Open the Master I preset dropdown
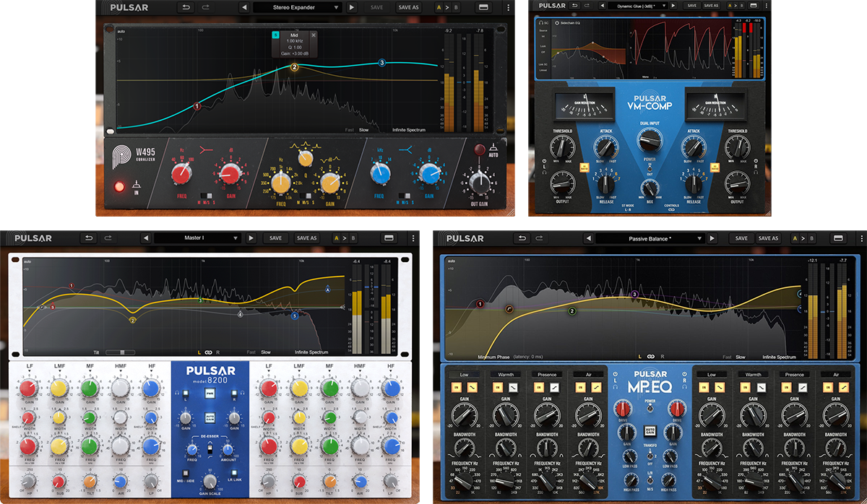Screen dimensions: 867x504 tap(197, 238)
